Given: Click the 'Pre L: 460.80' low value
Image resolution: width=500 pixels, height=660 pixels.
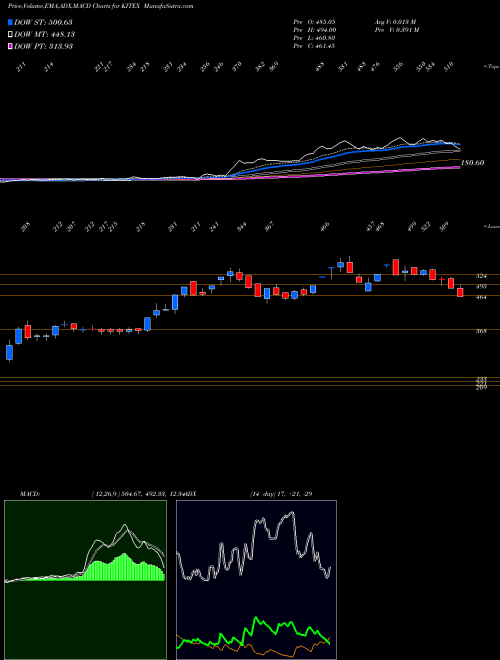Looking at the screenshot, I should (x=314, y=38).
